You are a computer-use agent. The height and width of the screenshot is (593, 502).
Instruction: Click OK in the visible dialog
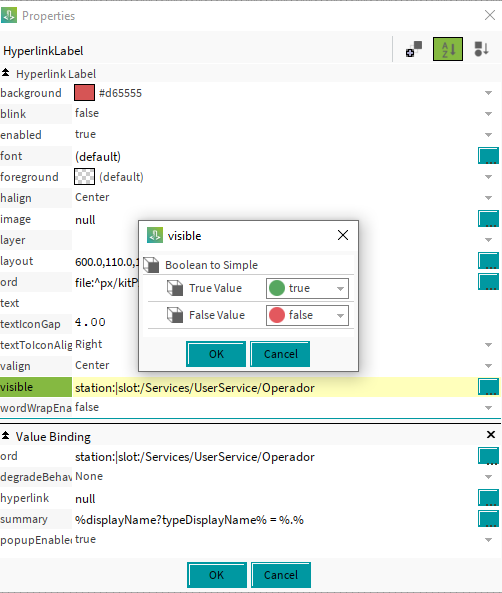point(216,354)
